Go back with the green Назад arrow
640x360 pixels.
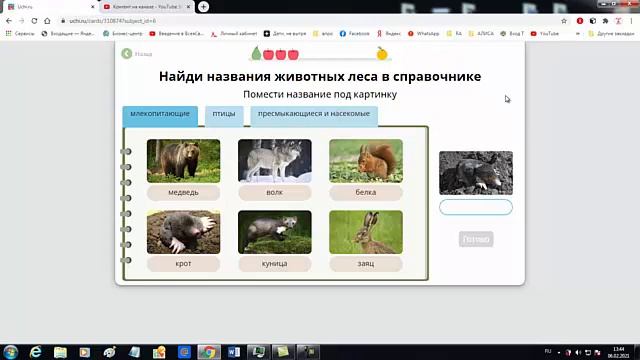[x=127, y=53]
